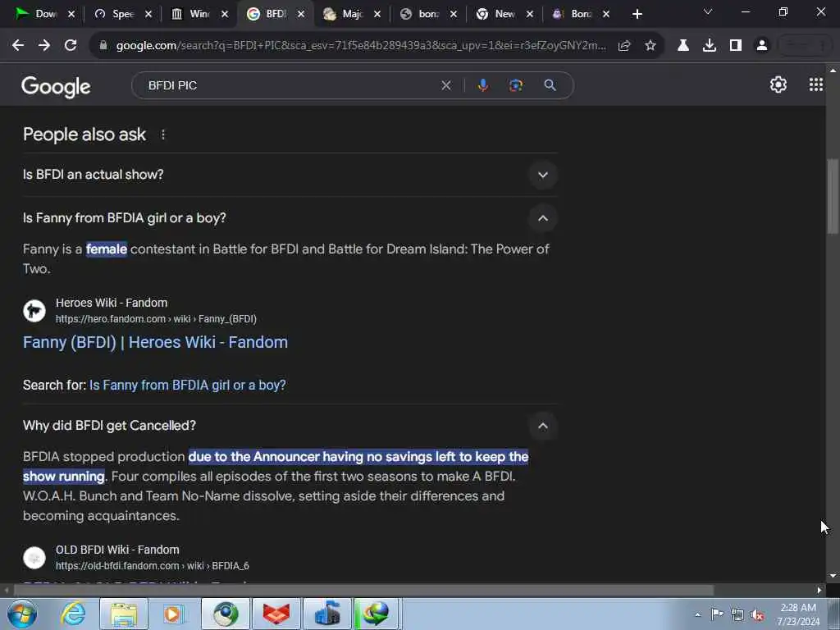Click the OLD BFDI Wiki fandom URL
Image resolution: width=840 pixels, height=630 pixels.
(x=152, y=566)
